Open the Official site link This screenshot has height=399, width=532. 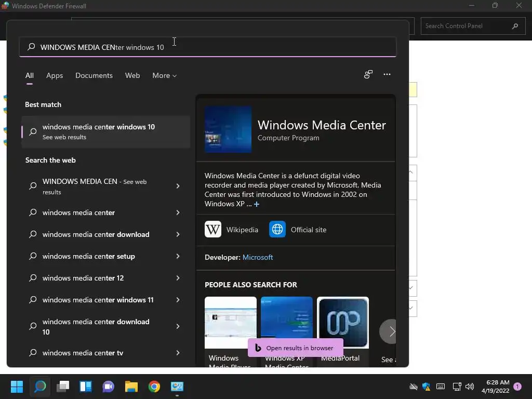309,230
